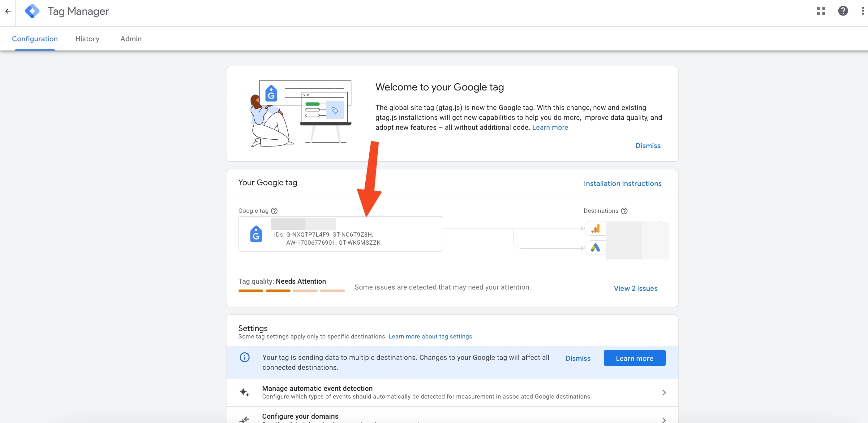
Task: Dismiss the welcome Google tag card
Action: pyautogui.click(x=648, y=146)
